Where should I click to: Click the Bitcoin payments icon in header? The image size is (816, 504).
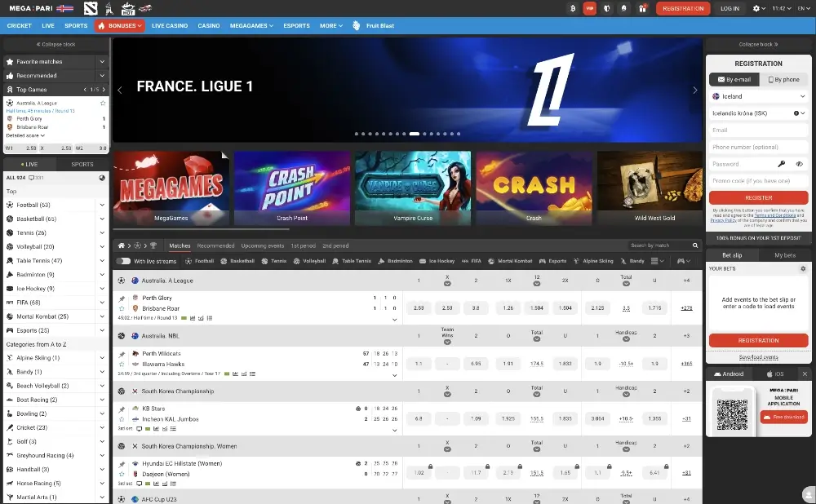click(573, 8)
